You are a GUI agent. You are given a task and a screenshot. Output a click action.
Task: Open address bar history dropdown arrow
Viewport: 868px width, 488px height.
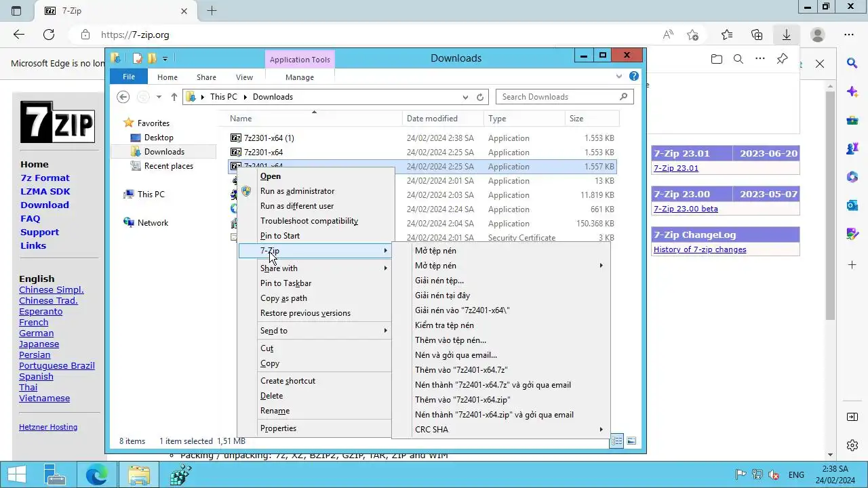tap(467, 97)
